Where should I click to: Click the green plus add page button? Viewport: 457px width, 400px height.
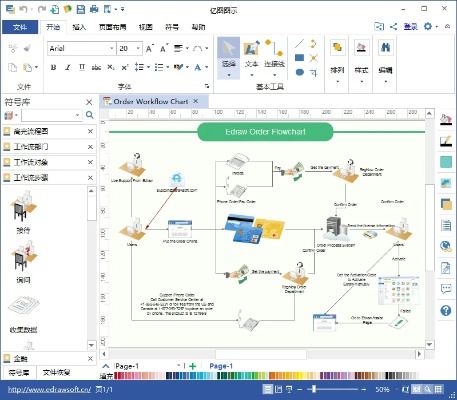click(193, 366)
